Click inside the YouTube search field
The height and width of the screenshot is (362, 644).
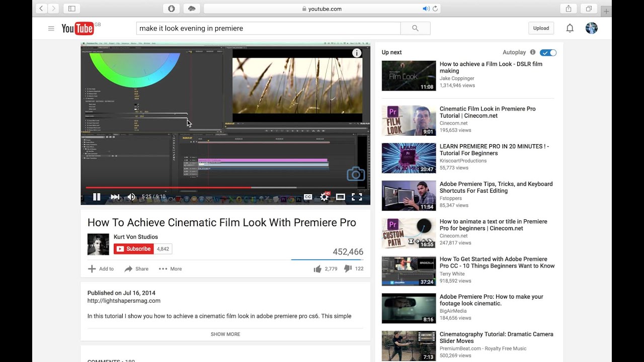268,28
